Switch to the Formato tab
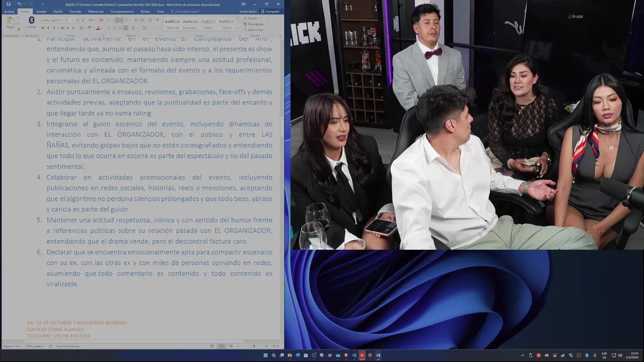Viewport: 644px width, 362px height. click(75, 12)
